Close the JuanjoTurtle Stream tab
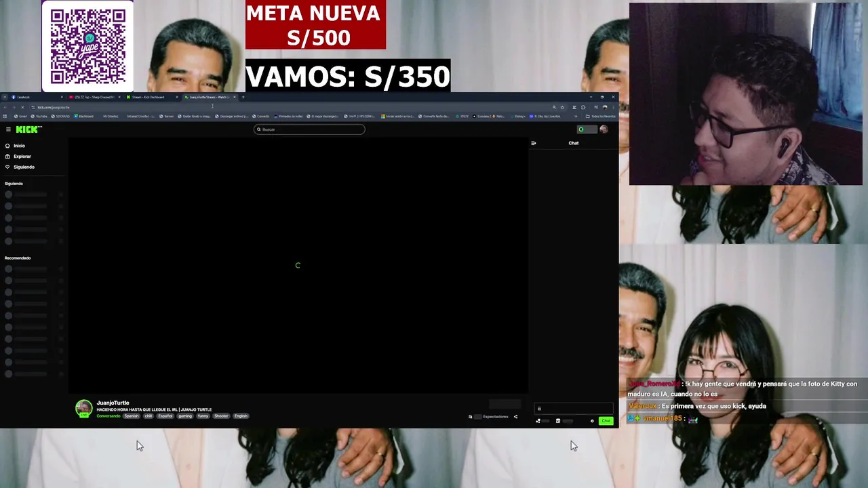The height and width of the screenshot is (488, 868). click(x=234, y=97)
